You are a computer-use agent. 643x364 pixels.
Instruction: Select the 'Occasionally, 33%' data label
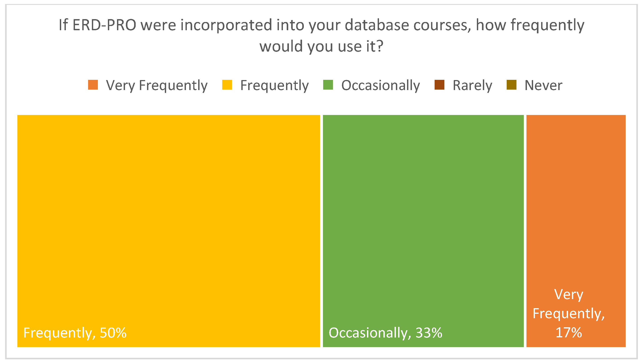385,333
